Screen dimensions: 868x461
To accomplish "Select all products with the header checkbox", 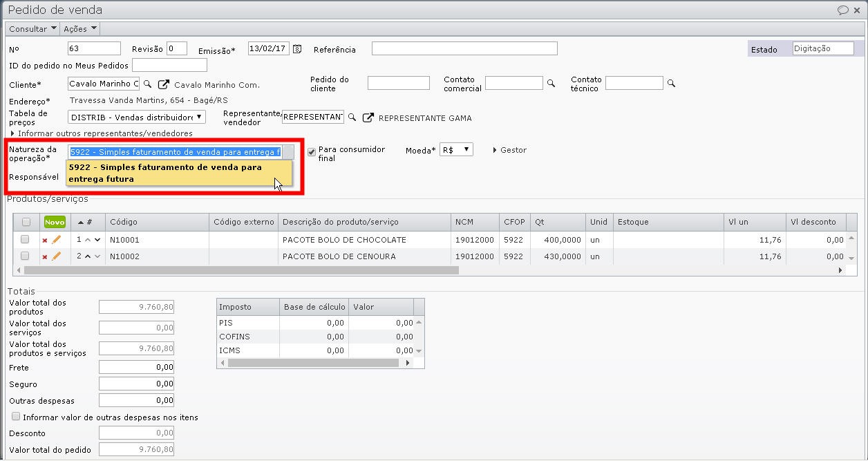I will 26,222.
